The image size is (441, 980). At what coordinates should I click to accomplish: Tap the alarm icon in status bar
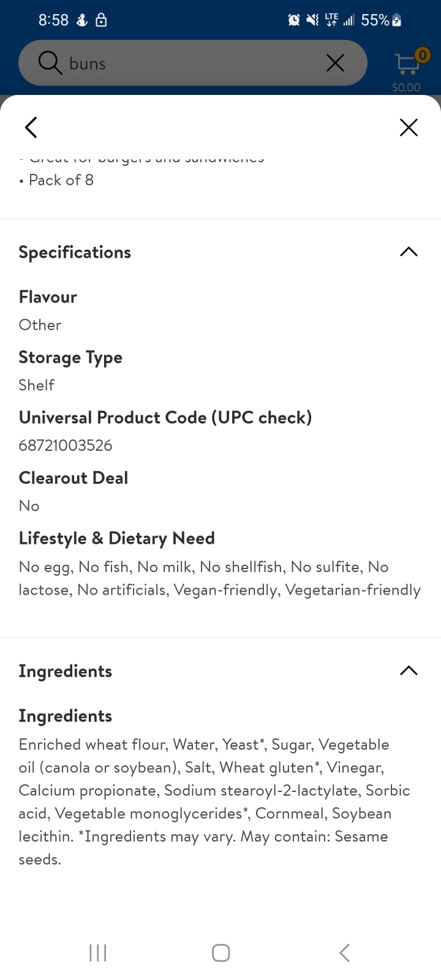coord(294,20)
